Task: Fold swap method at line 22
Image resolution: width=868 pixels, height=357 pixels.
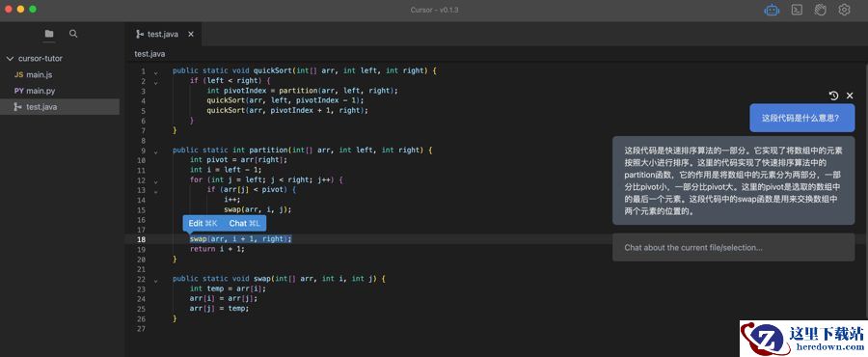Action: [155, 280]
